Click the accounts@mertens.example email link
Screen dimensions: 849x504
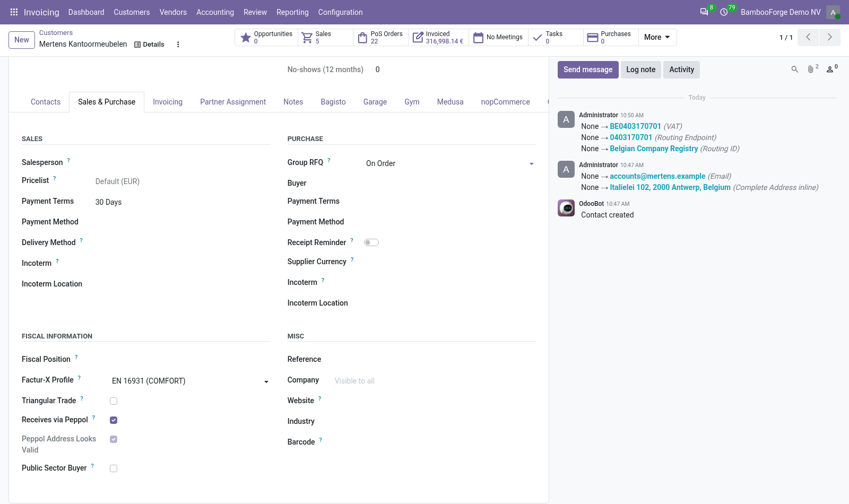657,176
